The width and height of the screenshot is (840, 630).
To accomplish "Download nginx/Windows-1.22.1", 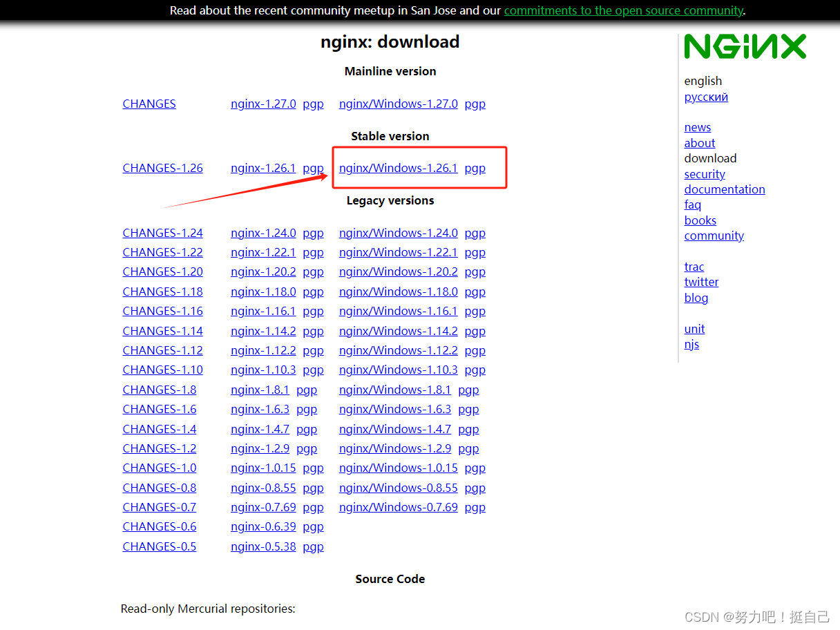I will [x=399, y=252].
